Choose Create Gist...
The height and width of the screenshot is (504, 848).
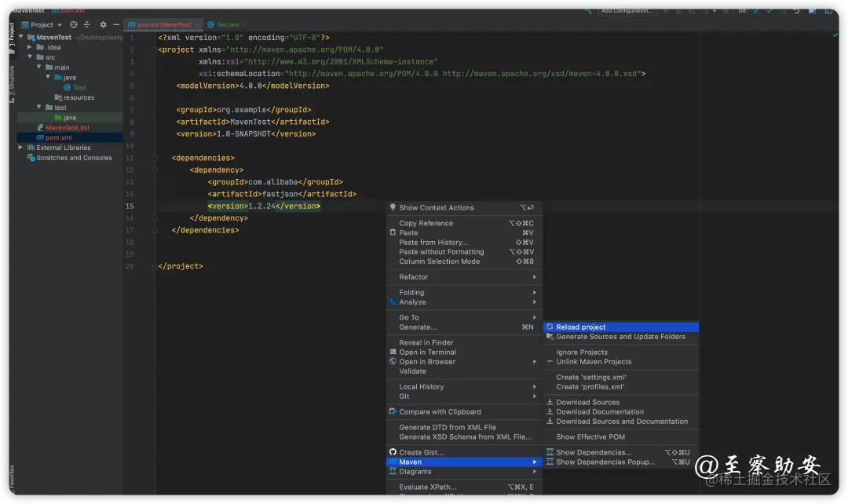tap(464, 453)
